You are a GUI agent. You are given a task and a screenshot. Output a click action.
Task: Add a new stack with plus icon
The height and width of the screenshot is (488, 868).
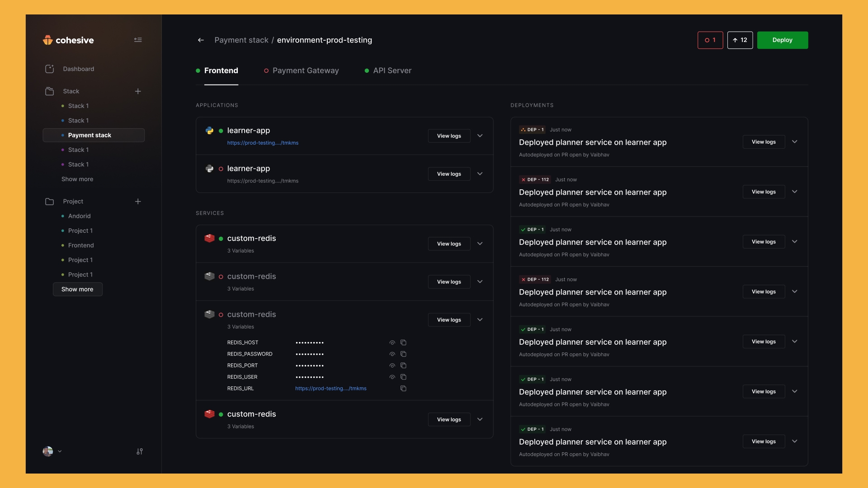[138, 91]
